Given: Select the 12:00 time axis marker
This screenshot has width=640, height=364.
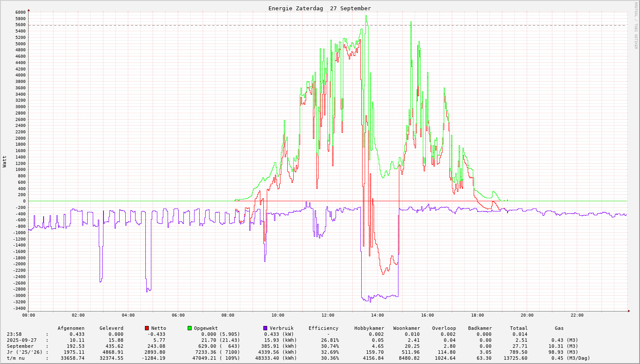Looking at the screenshot, I should (x=327, y=315).
